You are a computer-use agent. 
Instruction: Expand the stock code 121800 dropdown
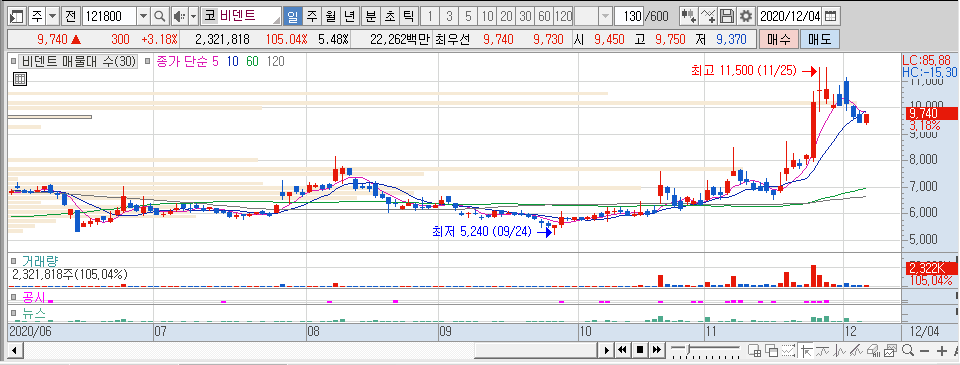pyautogui.click(x=143, y=16)
